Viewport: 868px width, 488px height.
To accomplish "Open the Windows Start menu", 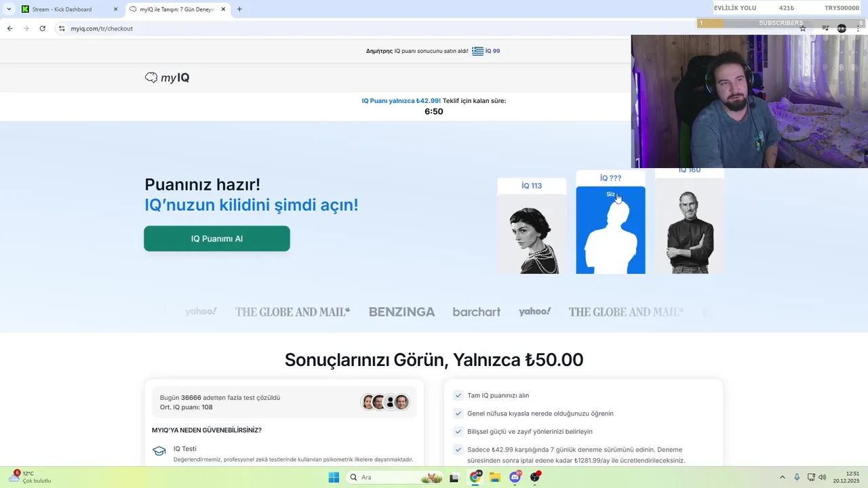I will (x=334, y=477).
